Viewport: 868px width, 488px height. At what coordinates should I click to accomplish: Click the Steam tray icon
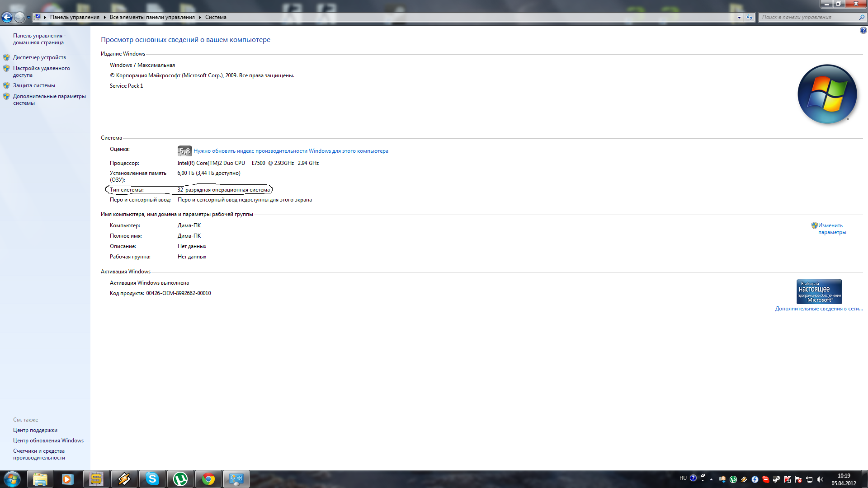click(777, 479)
